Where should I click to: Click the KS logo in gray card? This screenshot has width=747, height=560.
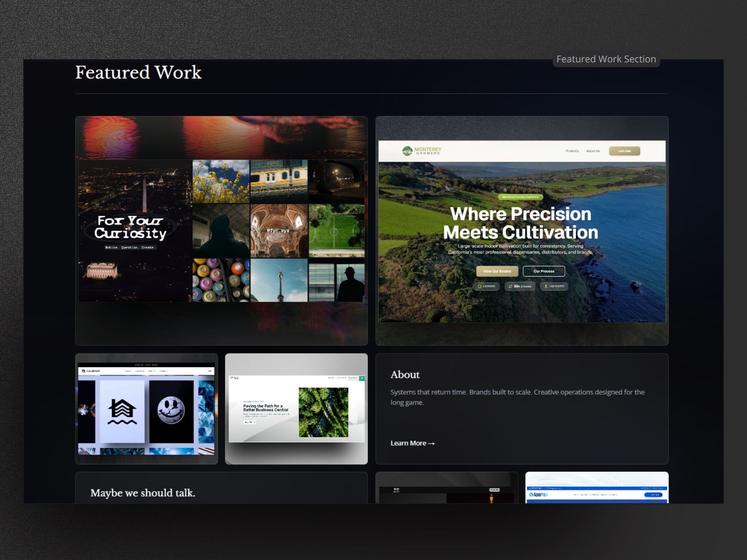pyautogui.click(x=234, y=378)
